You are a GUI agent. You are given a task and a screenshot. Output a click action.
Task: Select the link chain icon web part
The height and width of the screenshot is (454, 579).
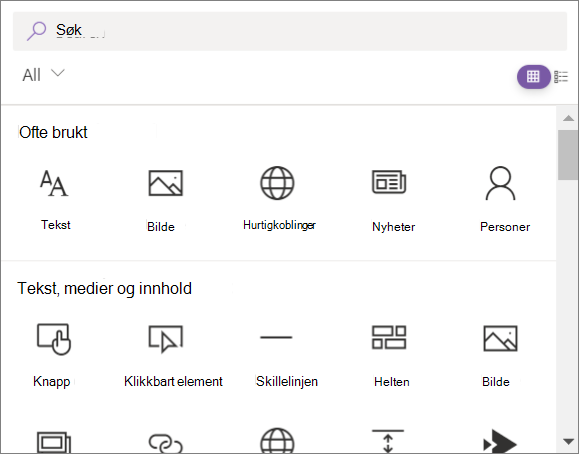(165, 443)
